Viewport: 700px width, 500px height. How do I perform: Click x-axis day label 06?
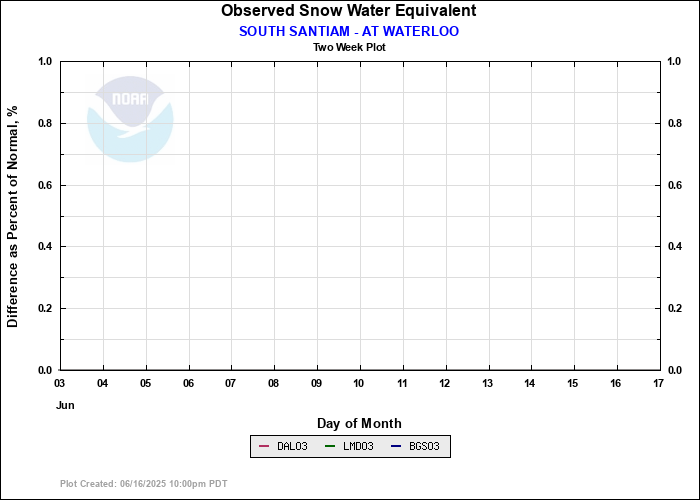click(x=188, y=383)
